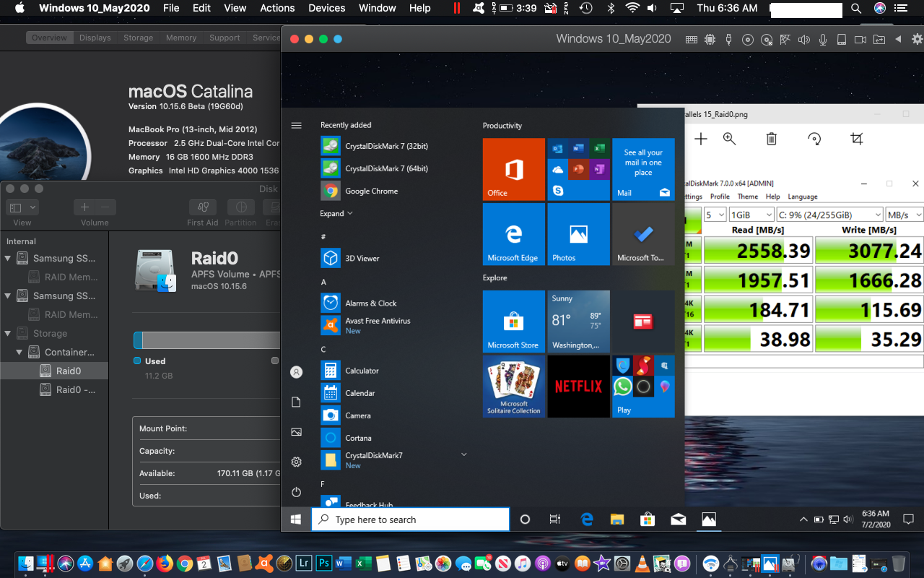Open Parallels VM configuration gear icon
924x578 pixels.
click(x=915, y=40)
